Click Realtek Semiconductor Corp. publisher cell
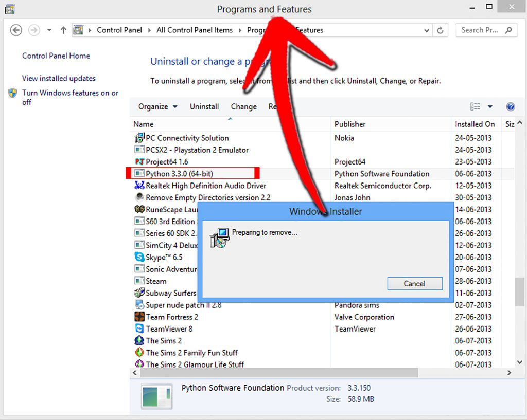Viewport: 527px width, 420px height. (x=383, y=186)
